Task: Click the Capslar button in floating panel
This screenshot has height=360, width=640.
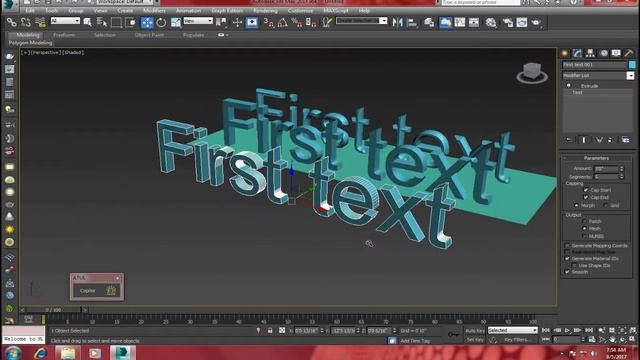Action: pyautogui.click(x=96, y=291)
